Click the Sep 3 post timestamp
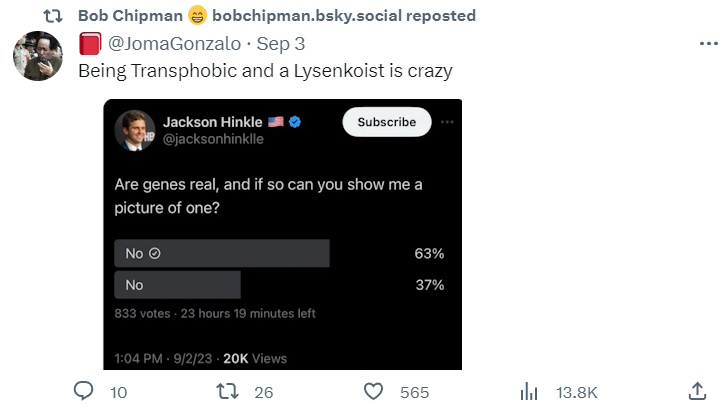Viewport: 725px width, 413px height. point(281,44)
